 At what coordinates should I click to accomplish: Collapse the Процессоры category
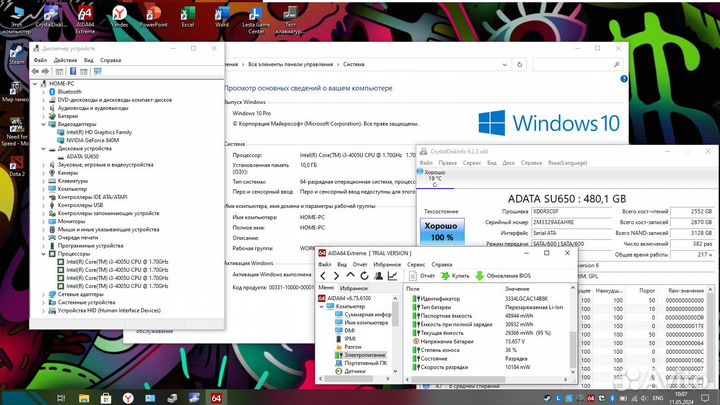44,253
